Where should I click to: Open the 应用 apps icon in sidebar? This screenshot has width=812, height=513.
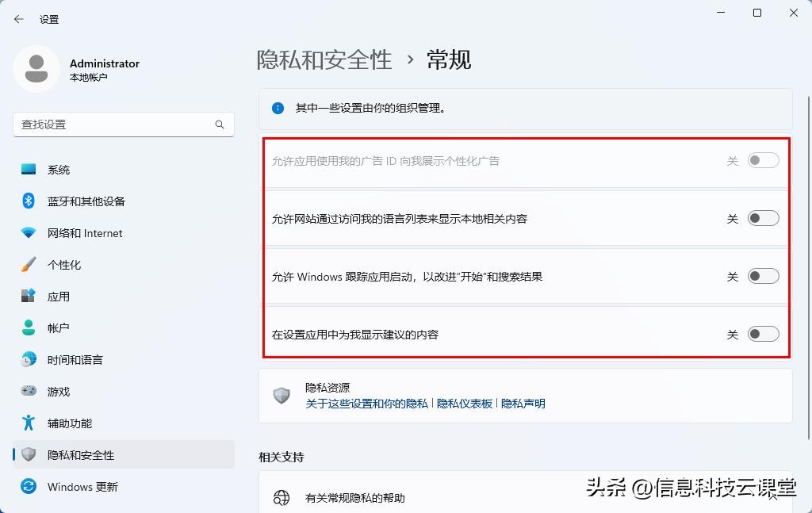coord(27,296)
